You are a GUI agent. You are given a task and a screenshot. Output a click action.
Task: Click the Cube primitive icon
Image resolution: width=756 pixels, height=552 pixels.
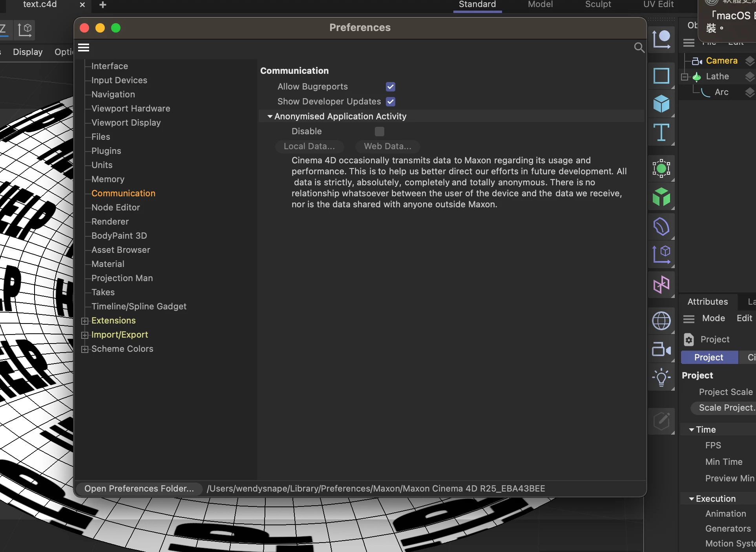(661, 104)
